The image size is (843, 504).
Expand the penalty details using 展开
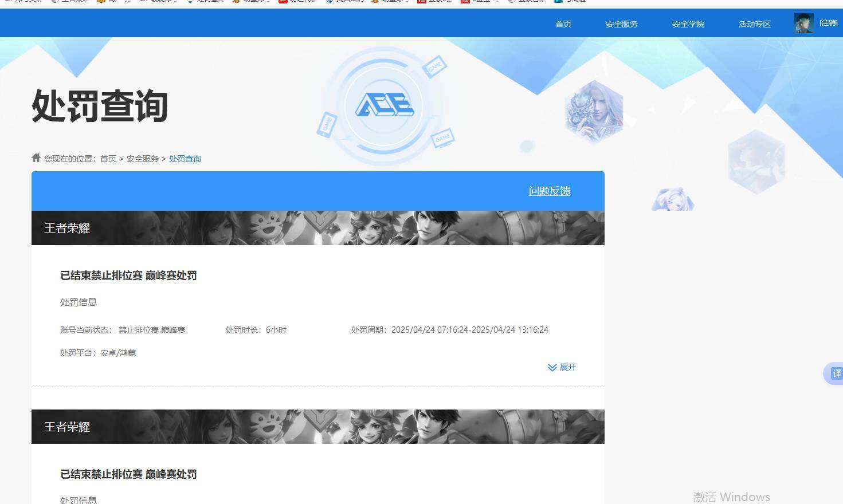pos(568,367)
